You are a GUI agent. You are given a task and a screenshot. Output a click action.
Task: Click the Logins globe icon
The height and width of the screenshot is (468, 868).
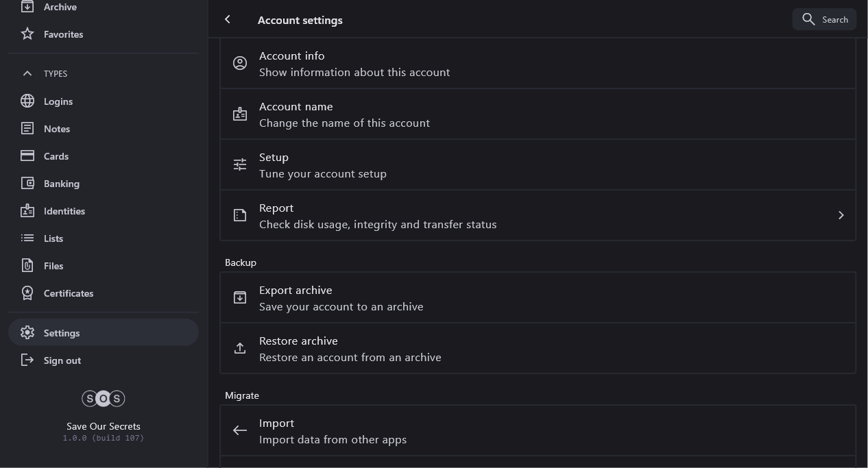(x=27, y=101)
